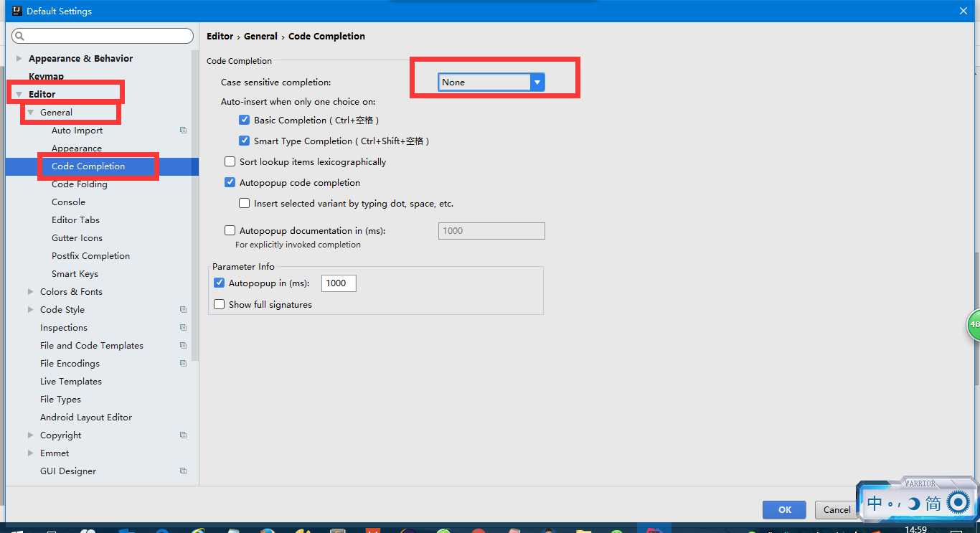Open the Keymap settings page
Image resolution: width=980 pixels, height=533 pixels.
coord(46,77)
